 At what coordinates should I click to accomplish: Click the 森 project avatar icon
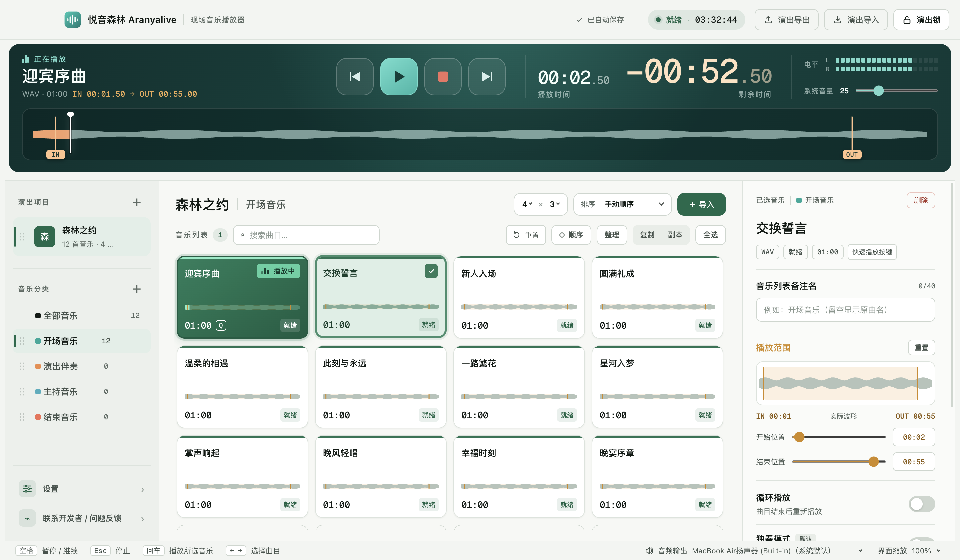click(45, 237)
